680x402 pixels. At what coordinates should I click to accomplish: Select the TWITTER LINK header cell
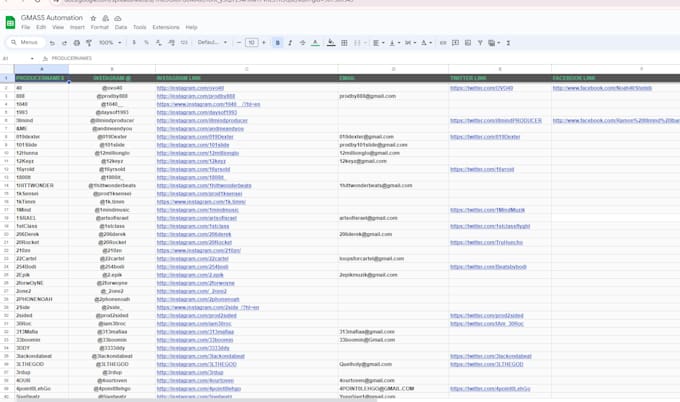(x=500, y=78)
